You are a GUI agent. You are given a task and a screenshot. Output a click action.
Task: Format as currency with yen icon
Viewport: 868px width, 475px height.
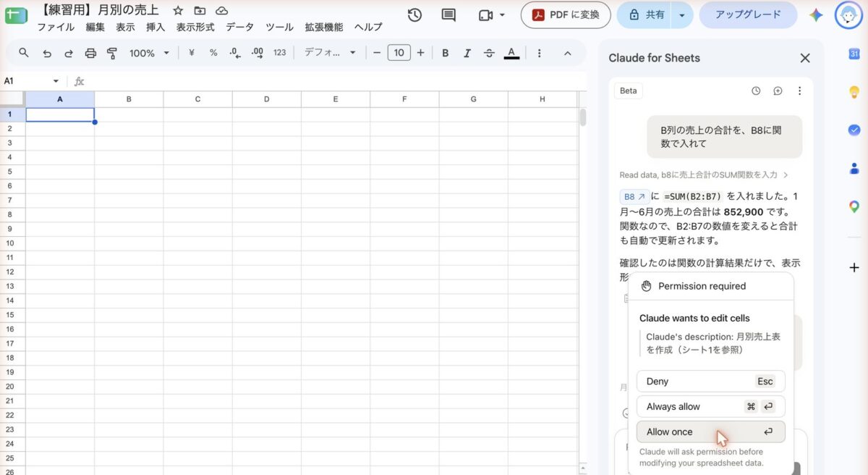pyautogui.click(x=192, y=53)
